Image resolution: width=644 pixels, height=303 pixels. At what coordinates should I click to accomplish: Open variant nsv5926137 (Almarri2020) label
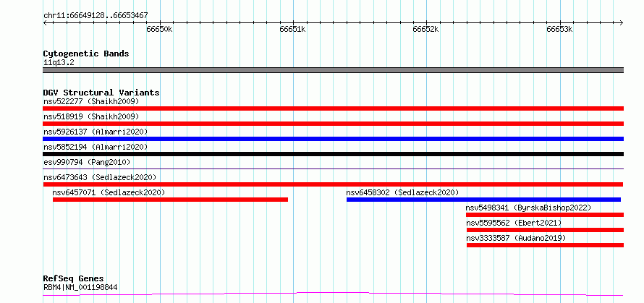tap(96, 132)
